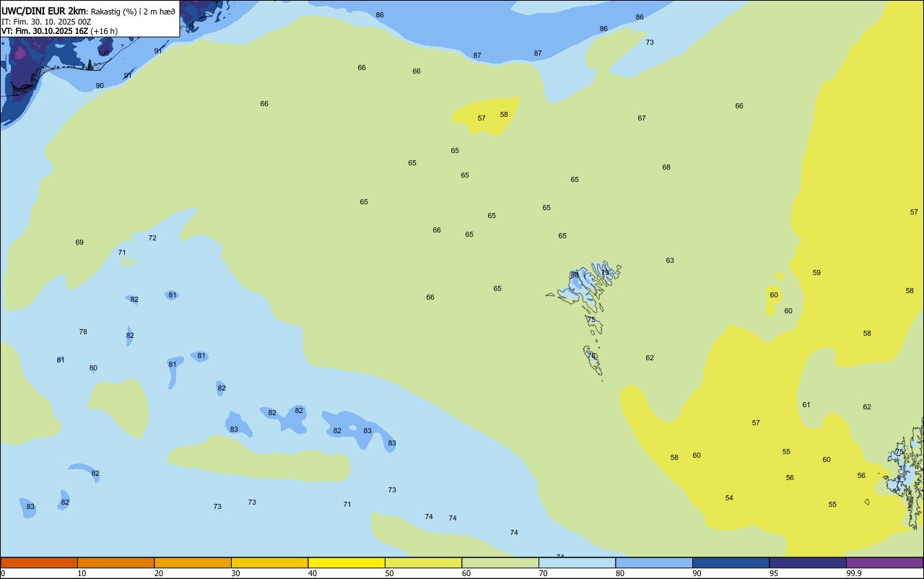The height and width of the screenshot is (579, 924).
Task: Click the legend tick label '95'
Action: pos(774,573)
